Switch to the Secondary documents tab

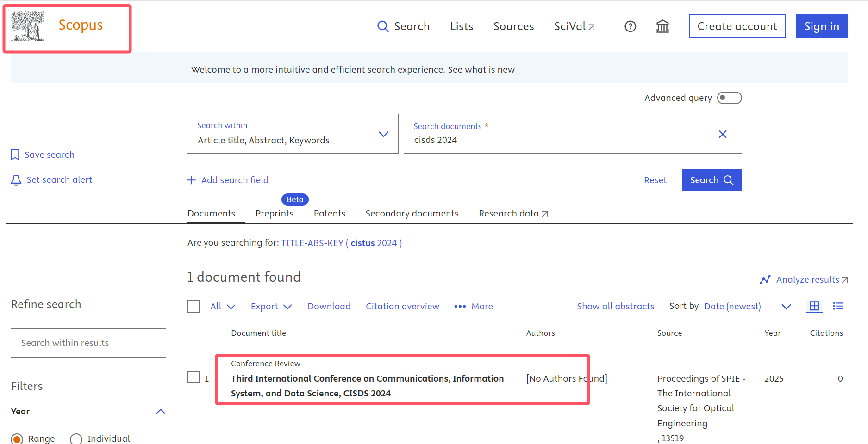[412, 213]
